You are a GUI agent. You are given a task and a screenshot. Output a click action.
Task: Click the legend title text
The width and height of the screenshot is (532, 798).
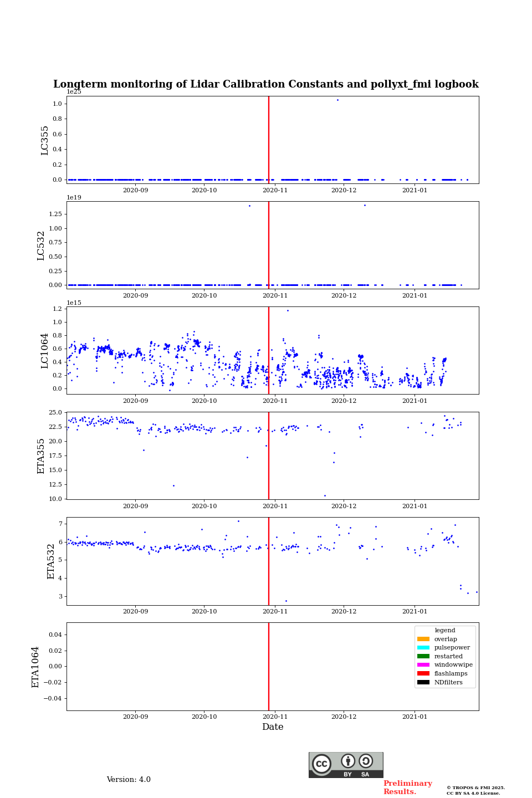(x=444, y=631)
